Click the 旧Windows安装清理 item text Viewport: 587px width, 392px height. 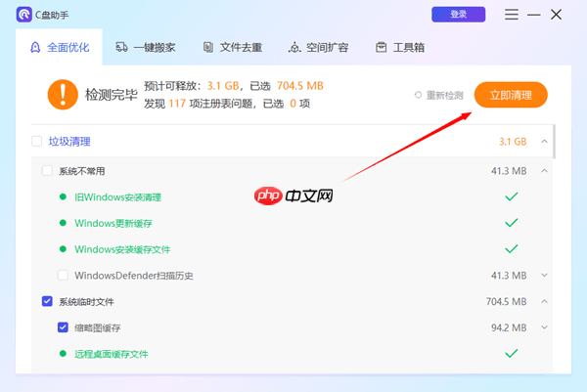click(x=118, y=197)
